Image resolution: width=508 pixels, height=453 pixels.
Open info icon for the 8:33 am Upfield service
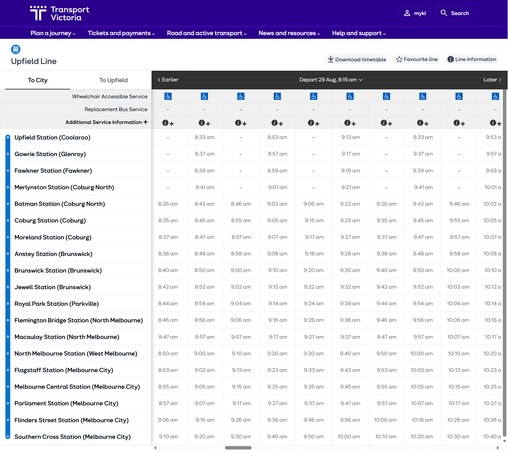(204, 123)
